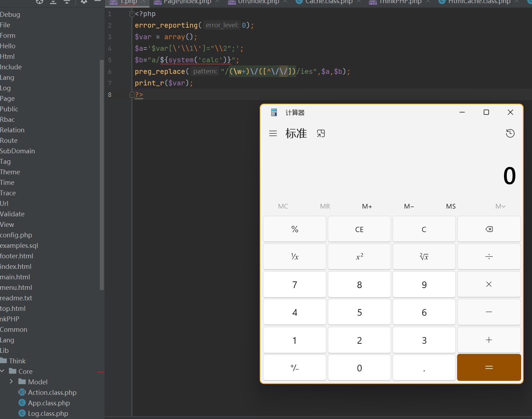This screenshot has height=419, width=532.
Task: Click the Action.class.php file icon
Action: [x=22, y=392]
